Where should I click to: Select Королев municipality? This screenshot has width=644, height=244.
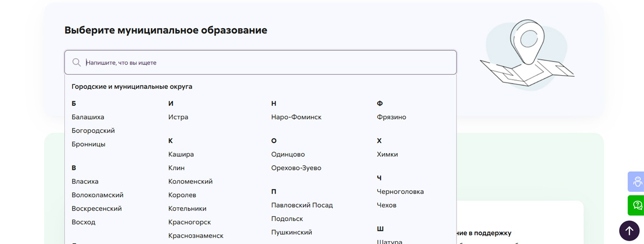(182, 195)
